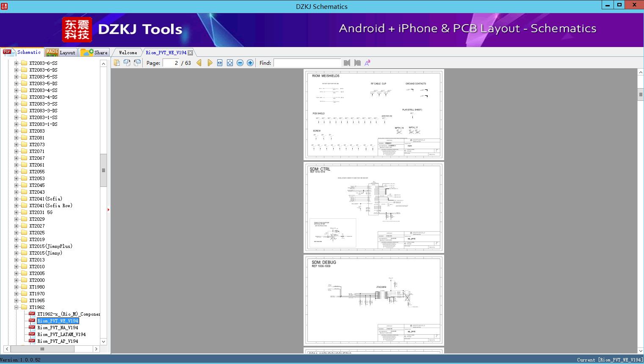This screenshot has height=364, width=644.
Task: Click tree scroll-right arrow
Action: tap(96, 349)
